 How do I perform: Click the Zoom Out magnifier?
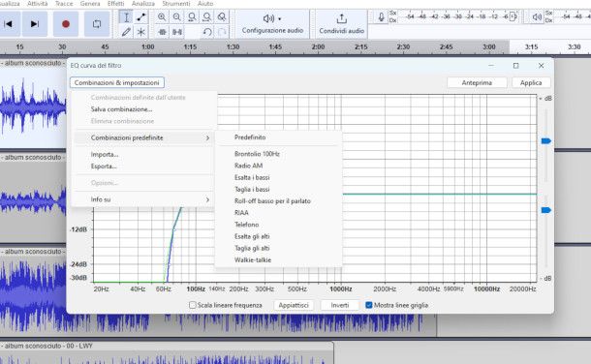(176, 17)
